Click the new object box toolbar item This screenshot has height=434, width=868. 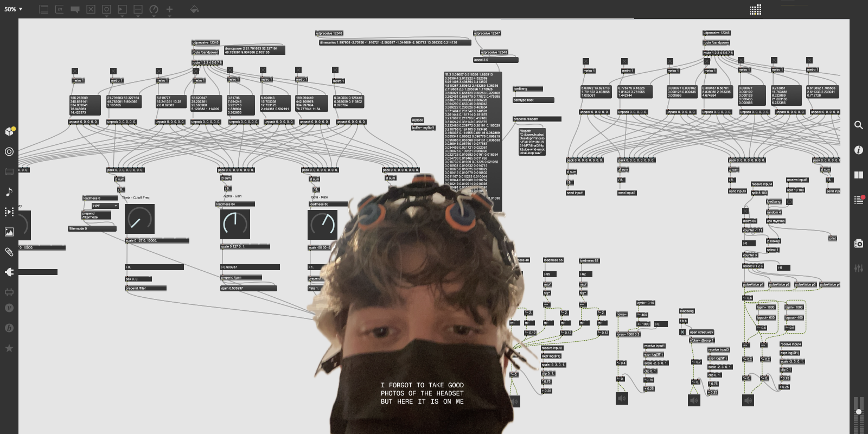(44, 9)
